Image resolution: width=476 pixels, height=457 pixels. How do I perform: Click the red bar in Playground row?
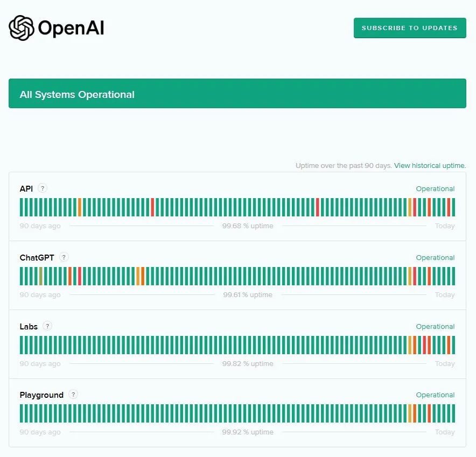[429, 413]
